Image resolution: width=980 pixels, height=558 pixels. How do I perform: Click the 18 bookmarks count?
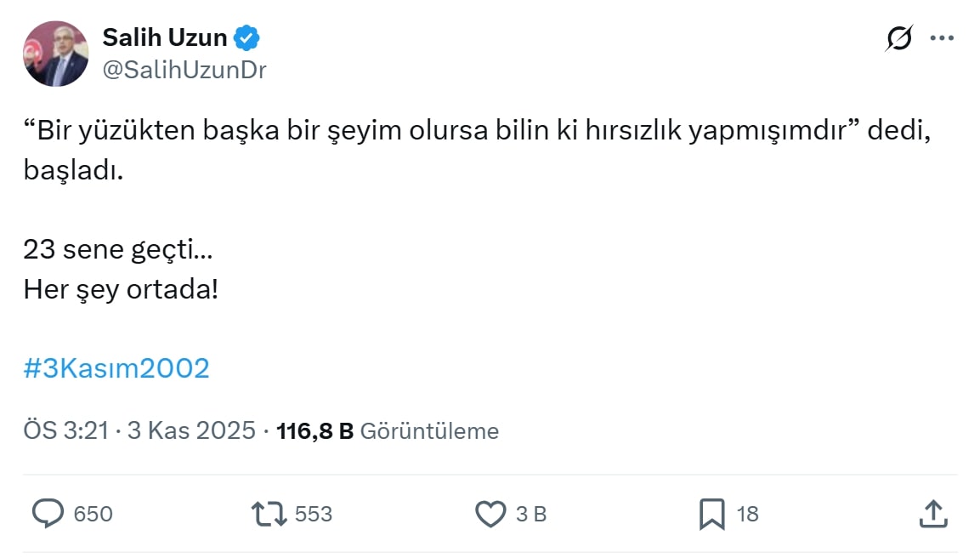[x=747, y=515]
